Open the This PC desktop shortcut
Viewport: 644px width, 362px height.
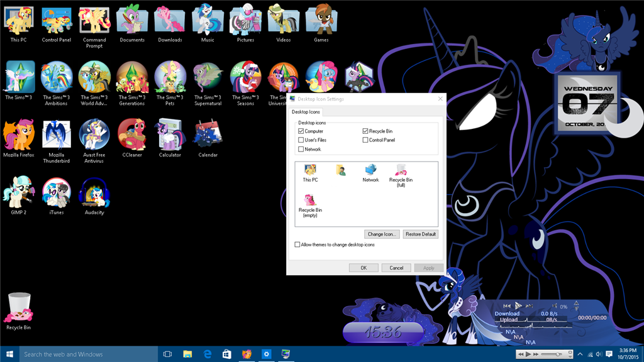click(x=18, y=24)
